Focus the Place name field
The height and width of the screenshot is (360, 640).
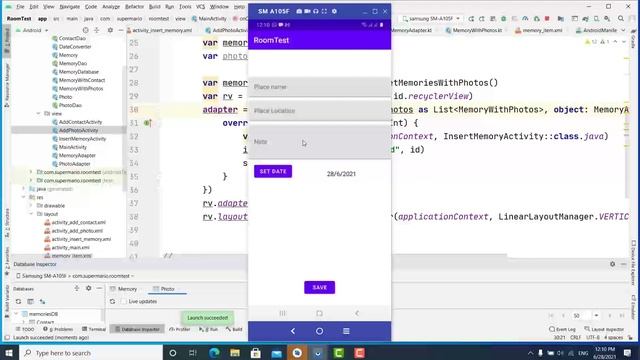click(319, 87)
